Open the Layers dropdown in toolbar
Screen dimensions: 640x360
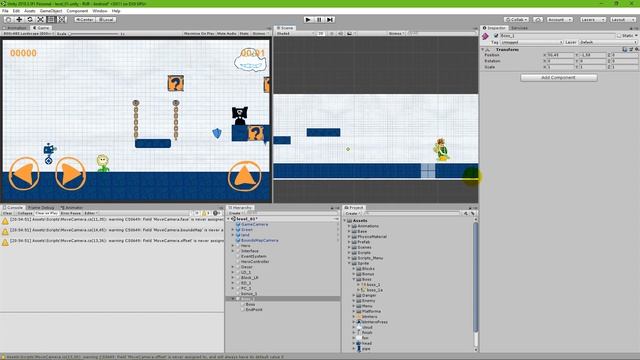tap(592, 20)
